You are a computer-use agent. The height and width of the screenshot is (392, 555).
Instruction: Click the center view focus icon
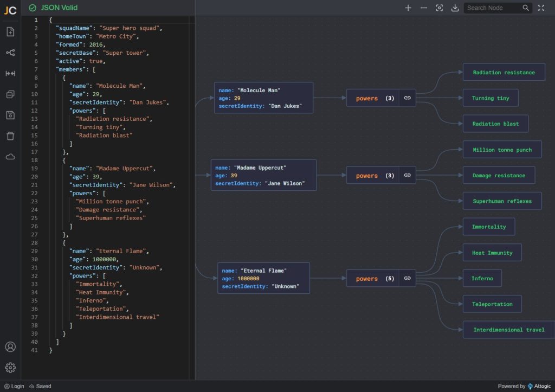[x=439, y=8]
